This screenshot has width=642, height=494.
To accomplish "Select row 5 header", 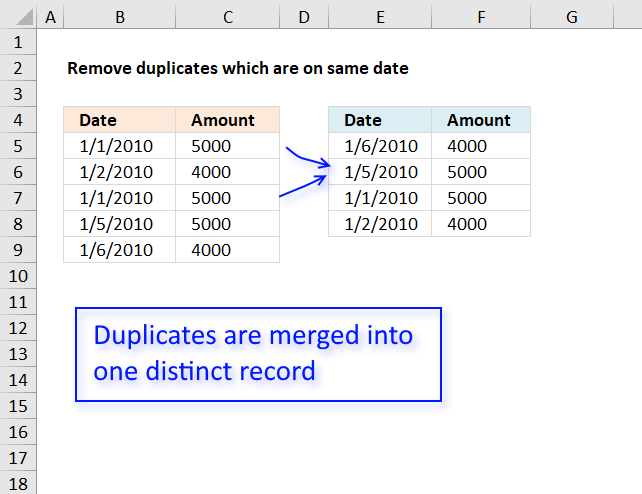I will coord(18,146).
